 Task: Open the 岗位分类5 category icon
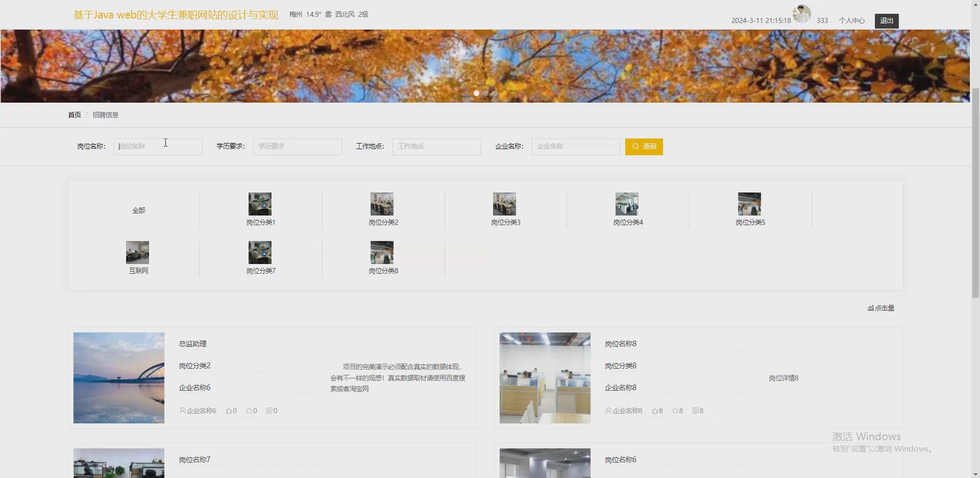[749, 204]
